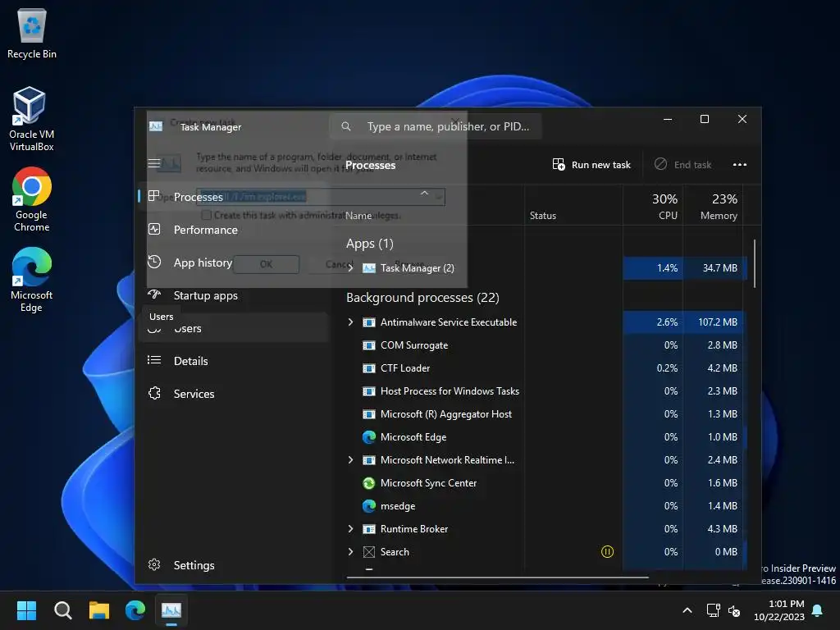Click the Microsoft Sync Center icon
The width and height of the screenshot is (840, 630).
point(368,483)
